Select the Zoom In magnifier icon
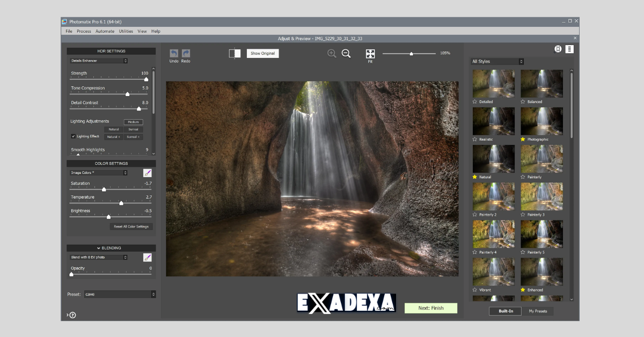 point(332,53)
